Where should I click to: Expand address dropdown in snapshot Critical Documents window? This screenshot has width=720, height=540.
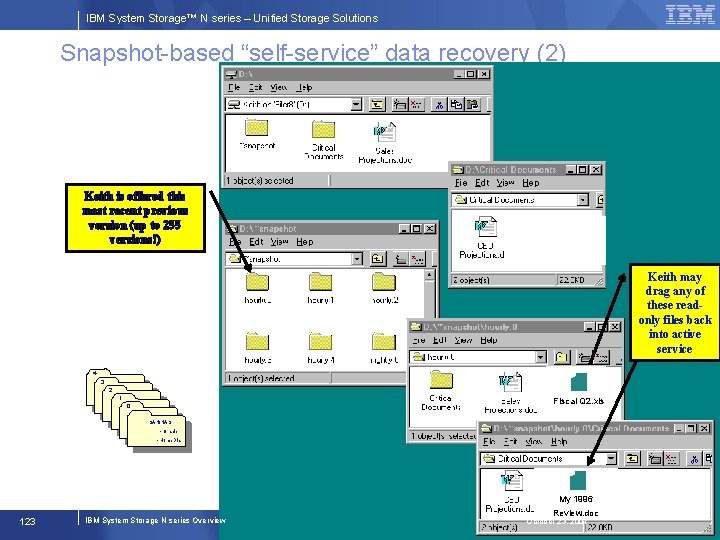[x=611, y=458]
